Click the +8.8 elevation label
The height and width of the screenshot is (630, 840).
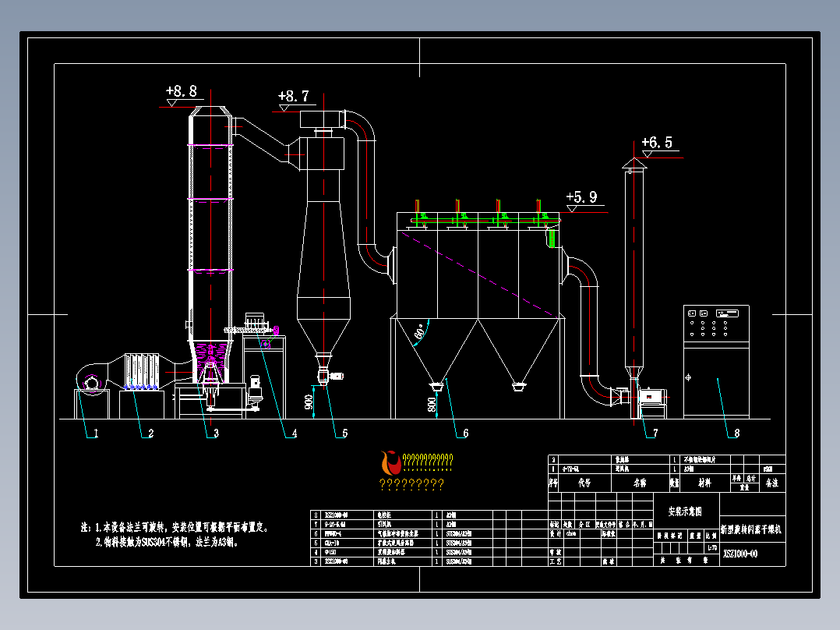click(x=182, y=90)
